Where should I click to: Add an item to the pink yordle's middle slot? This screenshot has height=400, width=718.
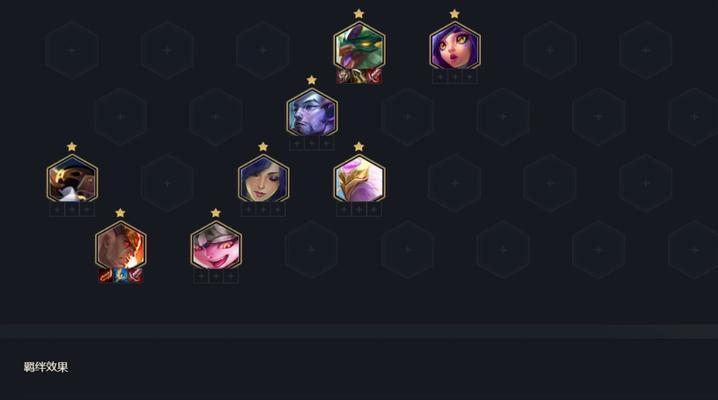tap(216, 276)
